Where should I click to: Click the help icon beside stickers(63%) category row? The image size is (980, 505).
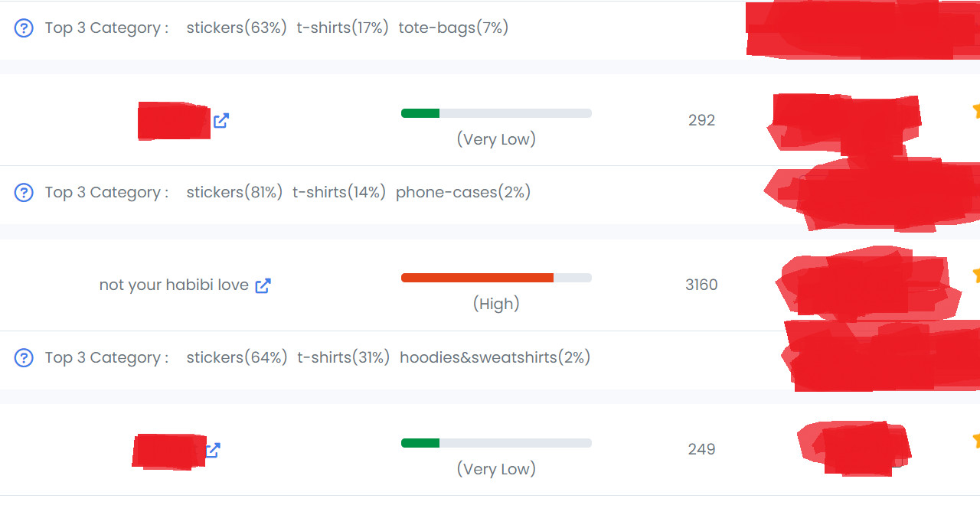click(x=24, y=28)
